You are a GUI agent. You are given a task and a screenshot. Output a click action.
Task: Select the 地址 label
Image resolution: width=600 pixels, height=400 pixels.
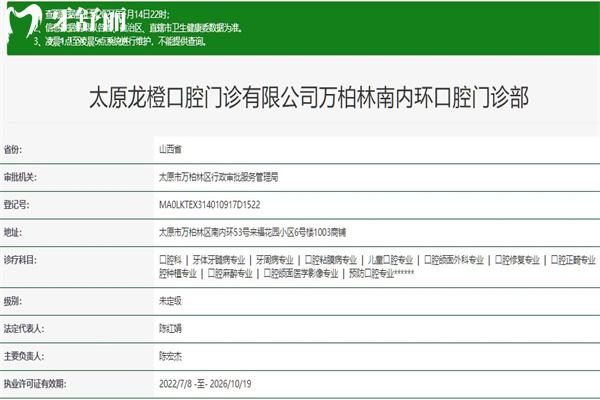(x=13, y=232)
